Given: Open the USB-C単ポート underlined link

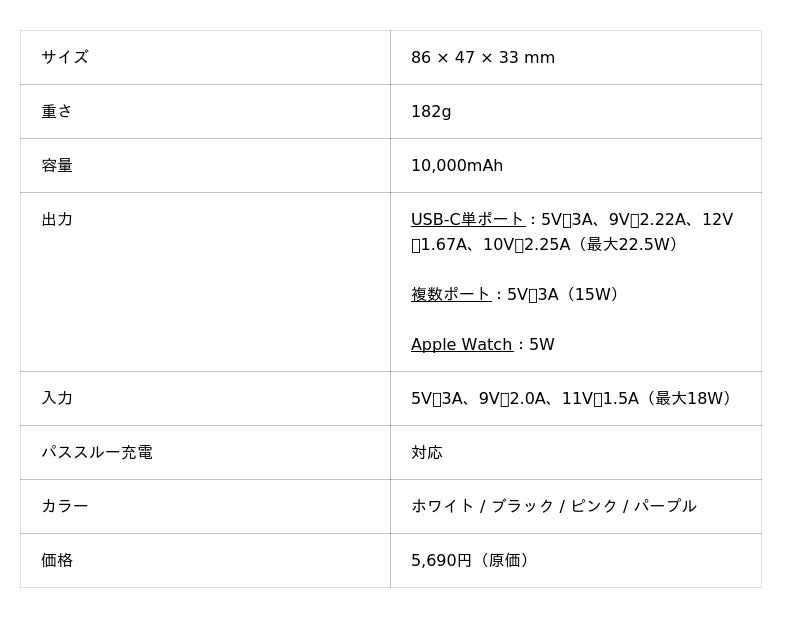Looking at the screenshot, I should (467, 220).
